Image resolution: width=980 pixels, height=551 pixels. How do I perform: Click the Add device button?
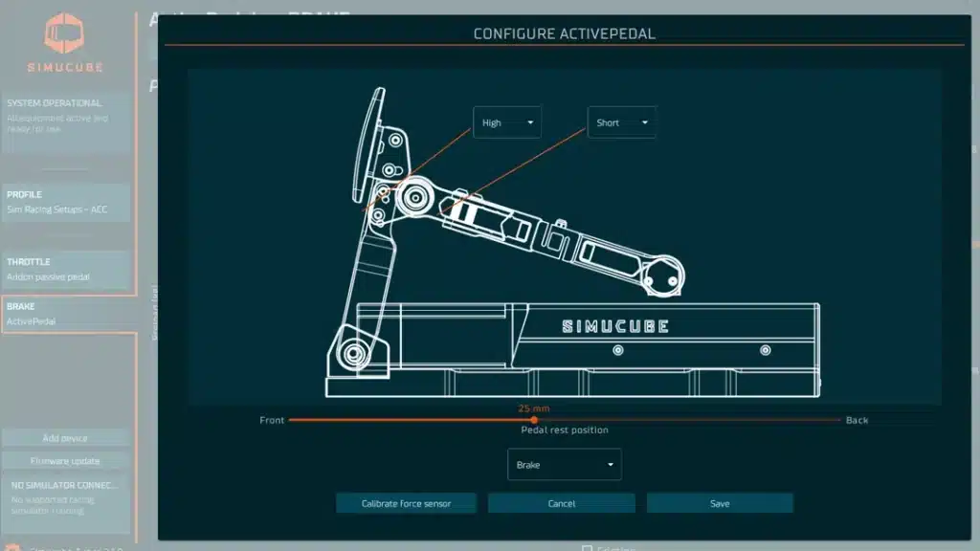click(x=65, y=438)
